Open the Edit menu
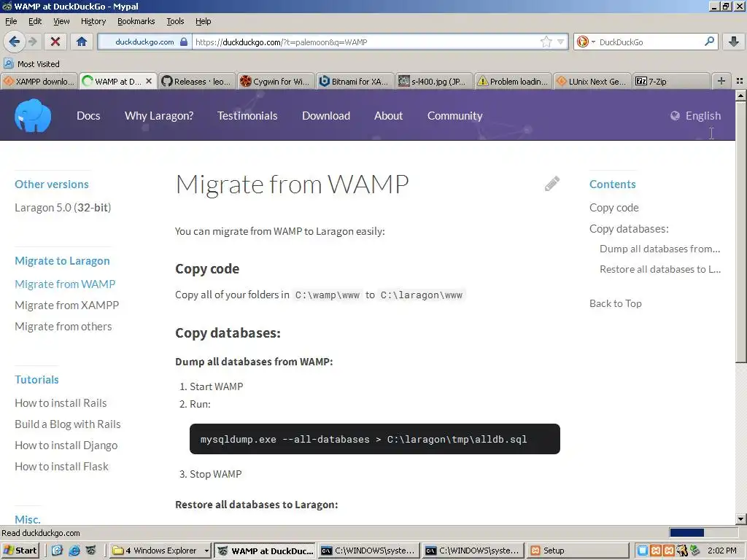This screenshot has height=560, width=747. click(35, 21)
